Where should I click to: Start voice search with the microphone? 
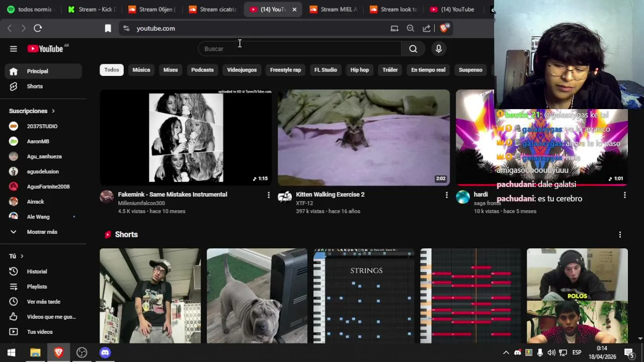tap(439, 49)
